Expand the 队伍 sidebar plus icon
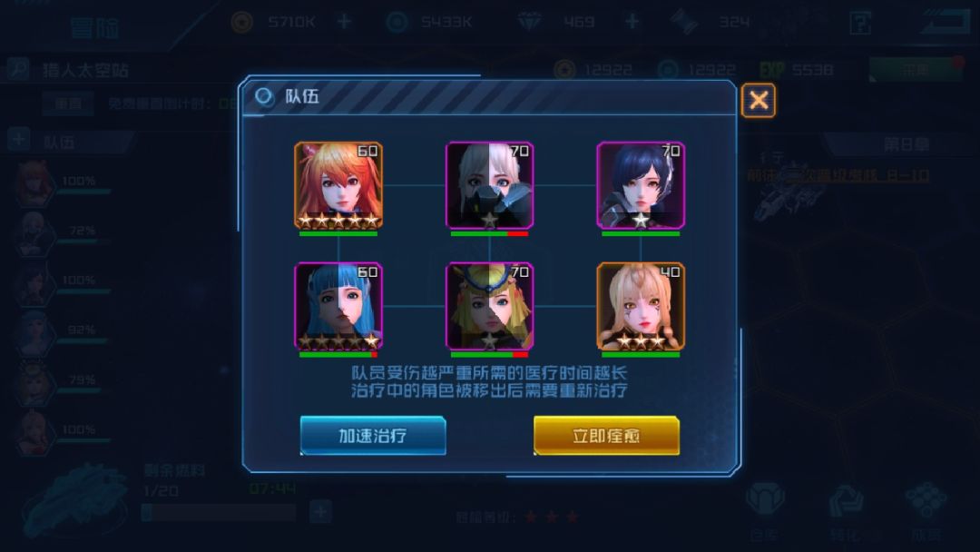This screenshot has width=980, height=552. [18, 140]
